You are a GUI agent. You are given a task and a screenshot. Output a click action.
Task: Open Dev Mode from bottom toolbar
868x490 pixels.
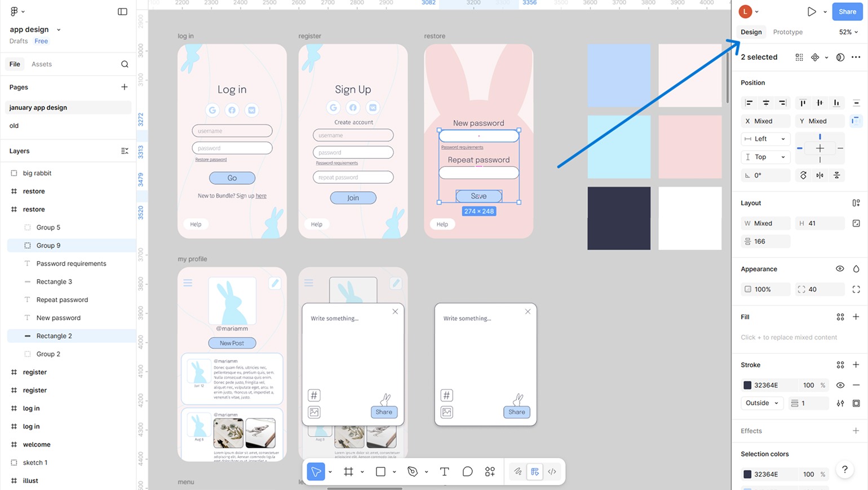tap(552, 471)
